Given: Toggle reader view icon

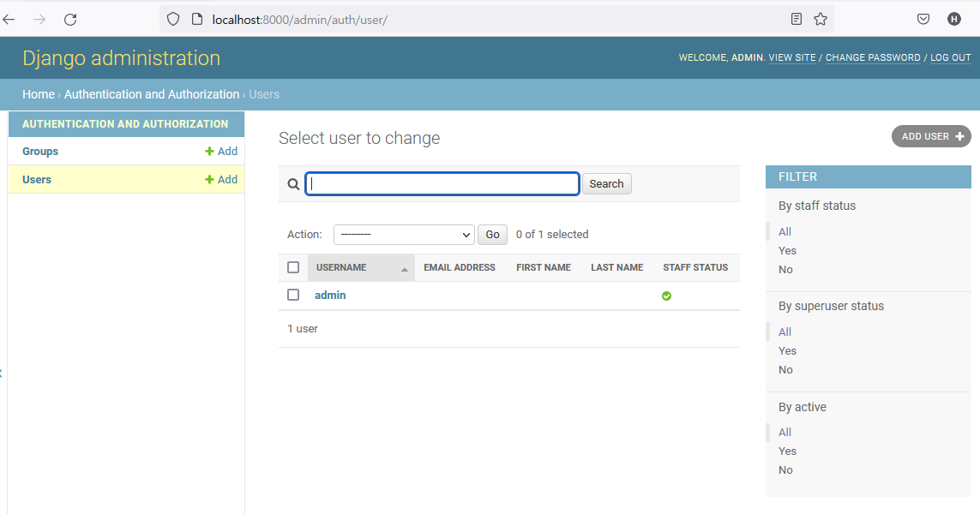Looking at the screenshot, I should 797,20.
